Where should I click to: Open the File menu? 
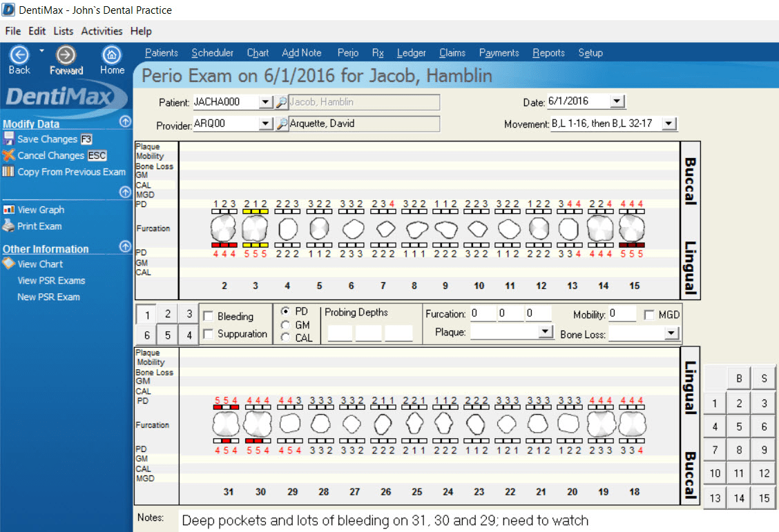point(13,31)
